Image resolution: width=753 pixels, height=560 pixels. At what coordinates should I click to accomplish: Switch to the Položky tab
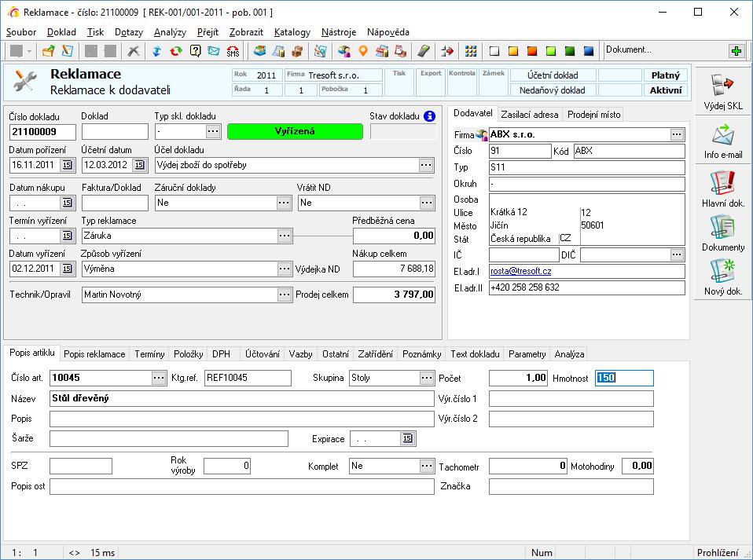click(x=189, y=354)
